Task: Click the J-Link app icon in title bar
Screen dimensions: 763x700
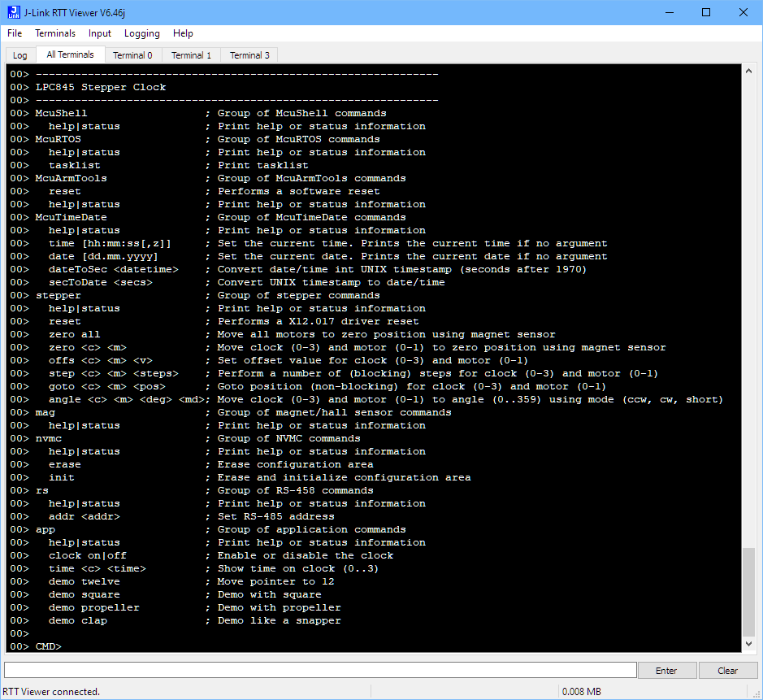Action: [x=11, y=12]
